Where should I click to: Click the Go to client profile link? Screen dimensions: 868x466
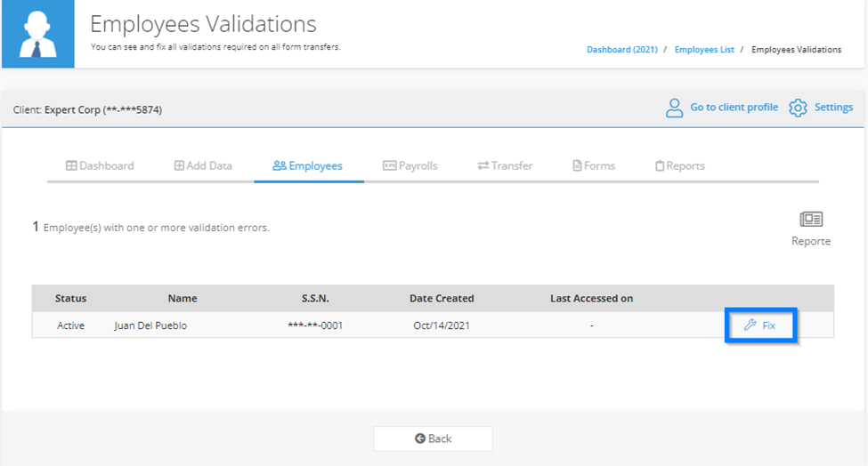[734, 108]
